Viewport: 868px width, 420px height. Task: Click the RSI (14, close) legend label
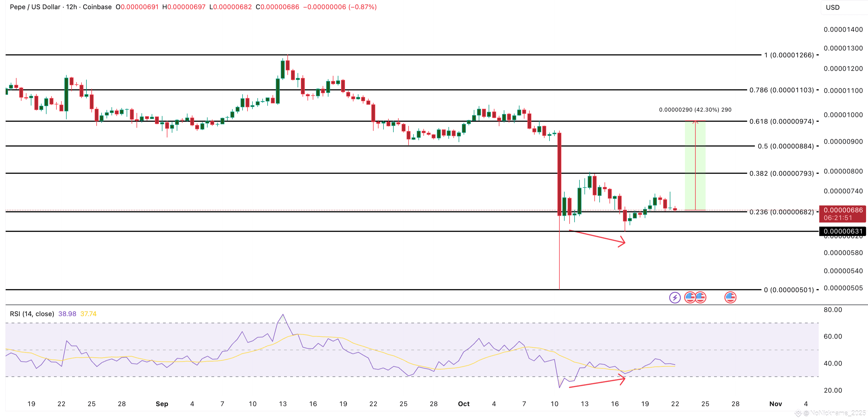[x=32, y=313]
